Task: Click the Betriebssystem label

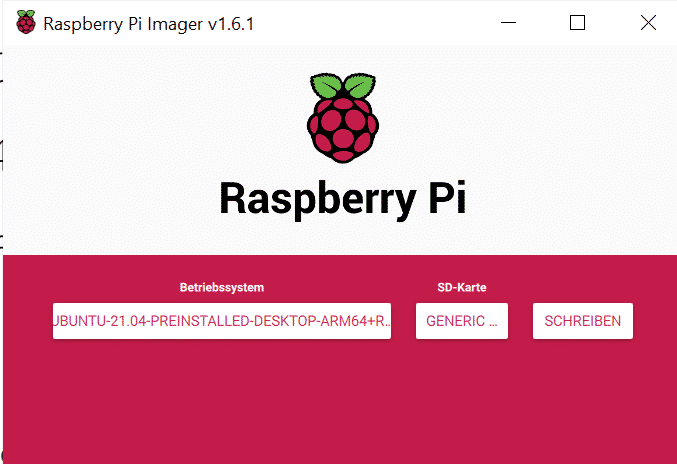Action: (x=222, y=287)
